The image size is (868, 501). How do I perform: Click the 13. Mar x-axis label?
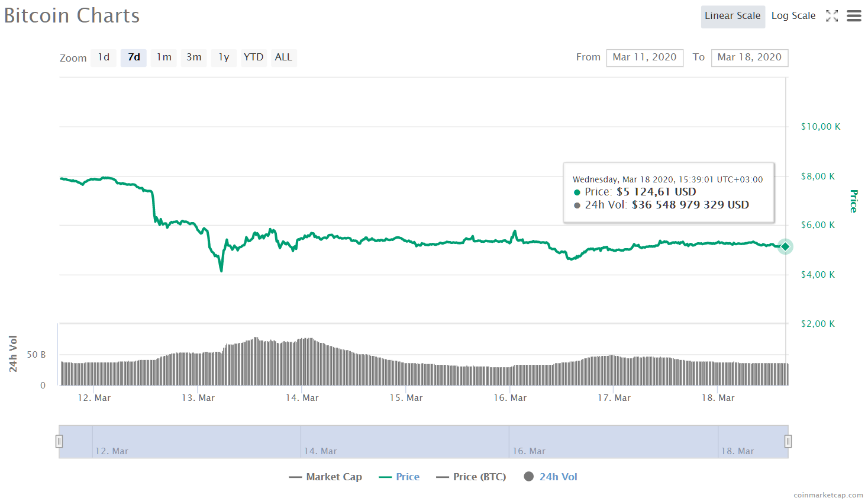(198, 398)
